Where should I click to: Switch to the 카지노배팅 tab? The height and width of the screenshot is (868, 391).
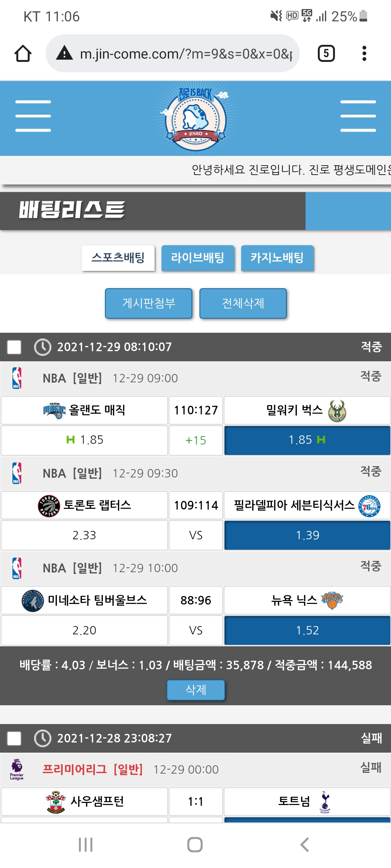[277, 258]
